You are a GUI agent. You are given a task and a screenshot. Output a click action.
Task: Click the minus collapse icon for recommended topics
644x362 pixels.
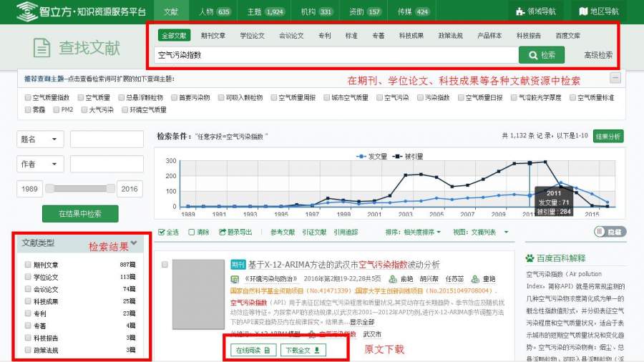[615, 77]
